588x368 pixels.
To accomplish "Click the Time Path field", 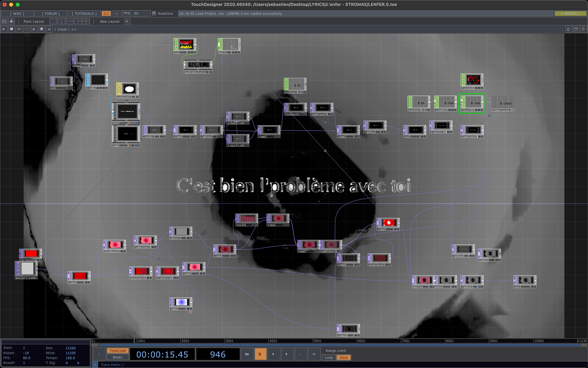I will (x=340, y=365).
